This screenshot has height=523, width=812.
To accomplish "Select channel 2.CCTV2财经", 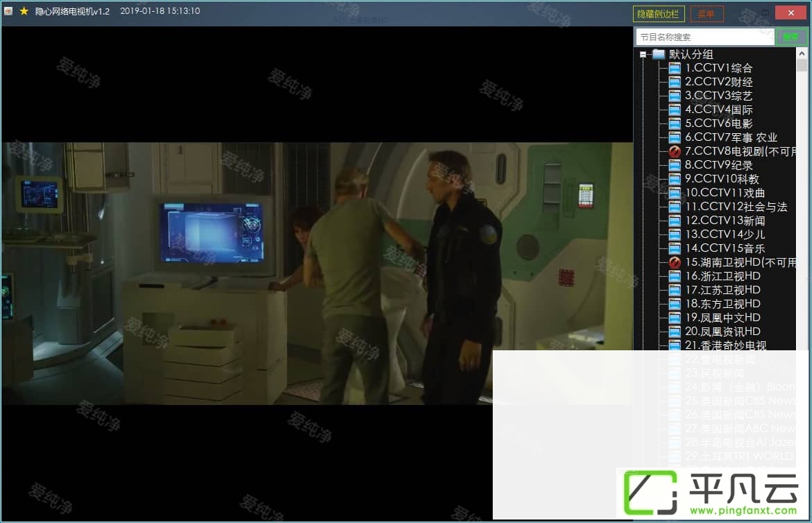I will point(718,82).
